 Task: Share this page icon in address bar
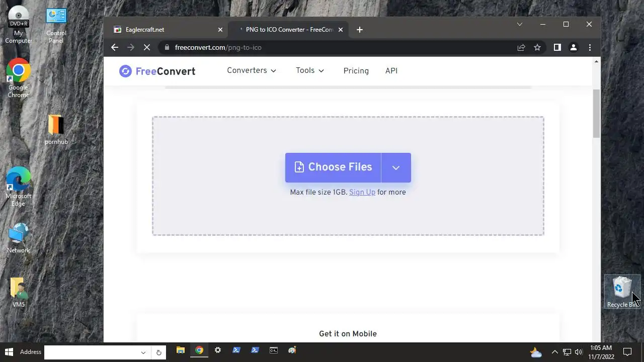point(521,47)
